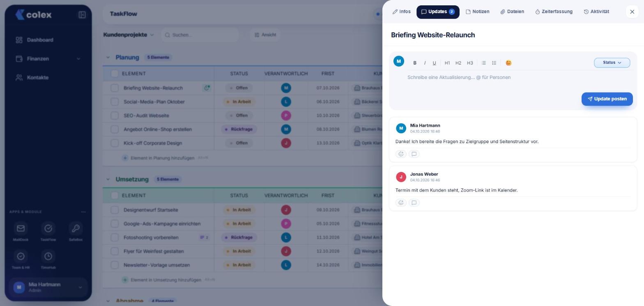
Task: Collapse the Planung group
Action: (x=108, y=57)
